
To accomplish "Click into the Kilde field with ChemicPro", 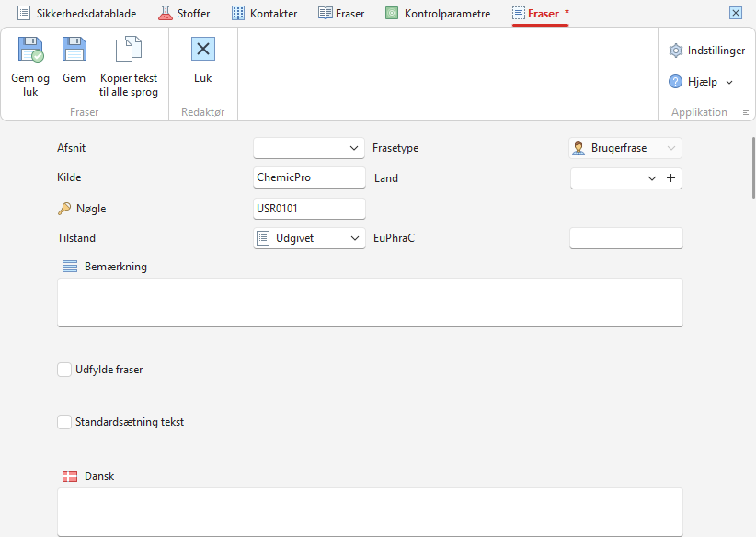I will point(309,177).
